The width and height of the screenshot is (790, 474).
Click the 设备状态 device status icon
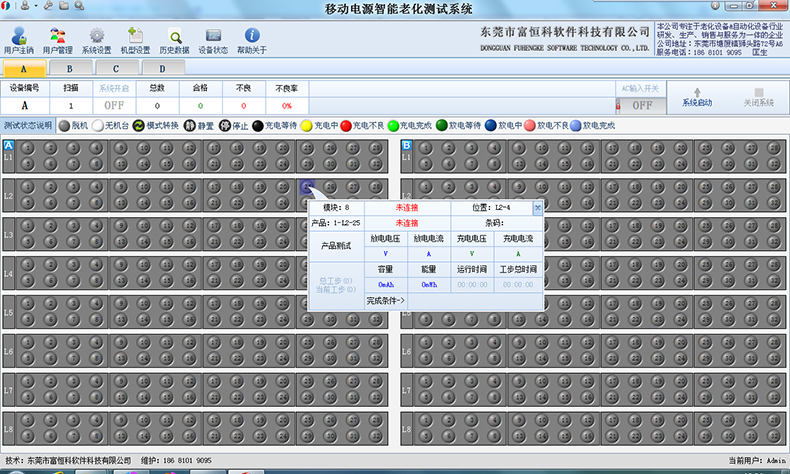pyautogui.click(x=212, y=38)
